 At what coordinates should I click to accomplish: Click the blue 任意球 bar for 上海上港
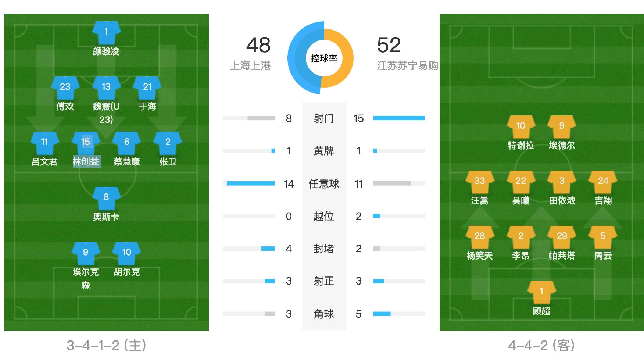(251, 183)
